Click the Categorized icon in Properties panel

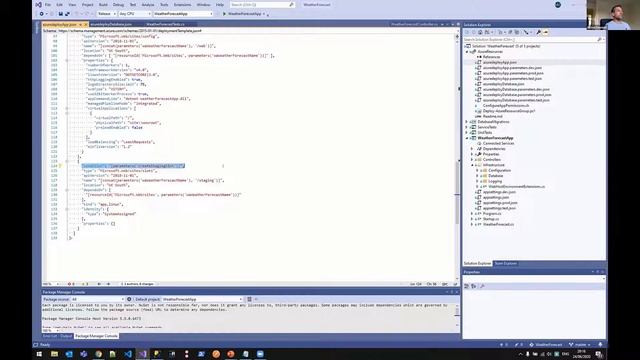[x=467, y=286]
